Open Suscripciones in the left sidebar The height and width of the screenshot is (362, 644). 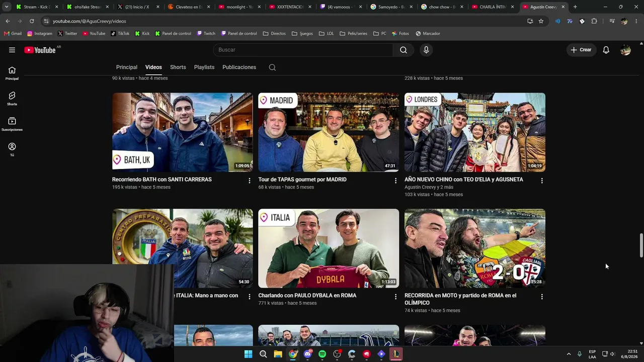coord(12,124)
